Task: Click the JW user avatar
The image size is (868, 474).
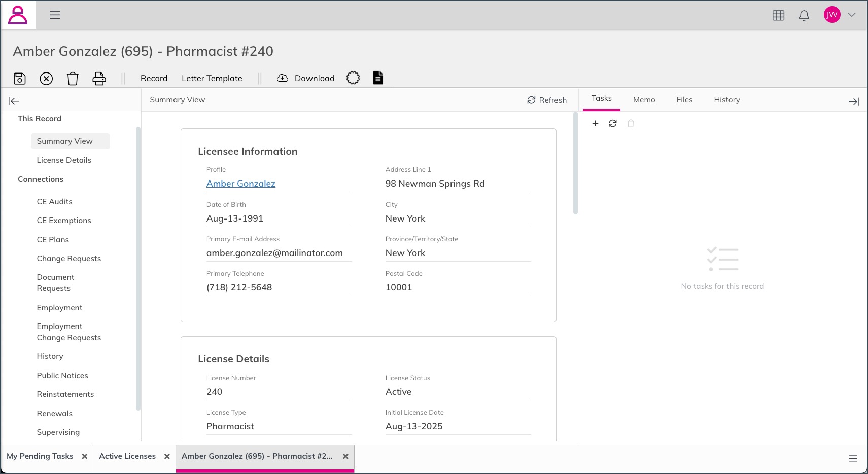Action: tap(832, 15)
